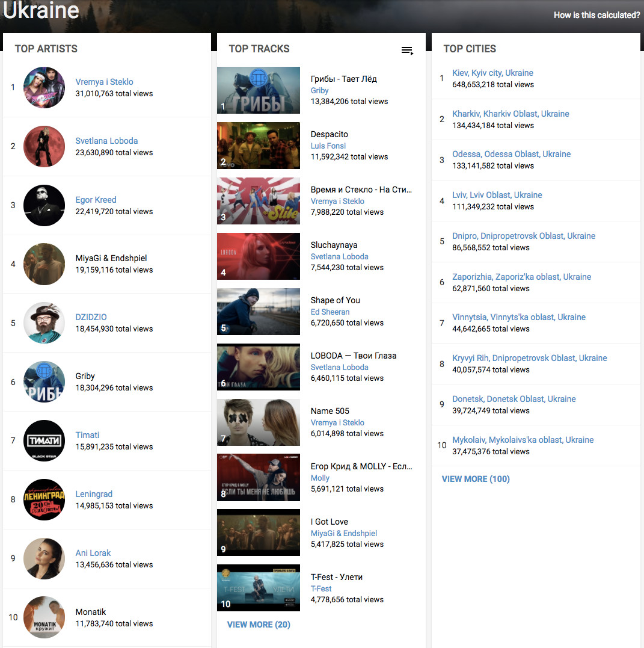Play the Sluchaynaya video thumbnail
The width and height of the screenshot is (644, 648).
(x=259, y=256)
